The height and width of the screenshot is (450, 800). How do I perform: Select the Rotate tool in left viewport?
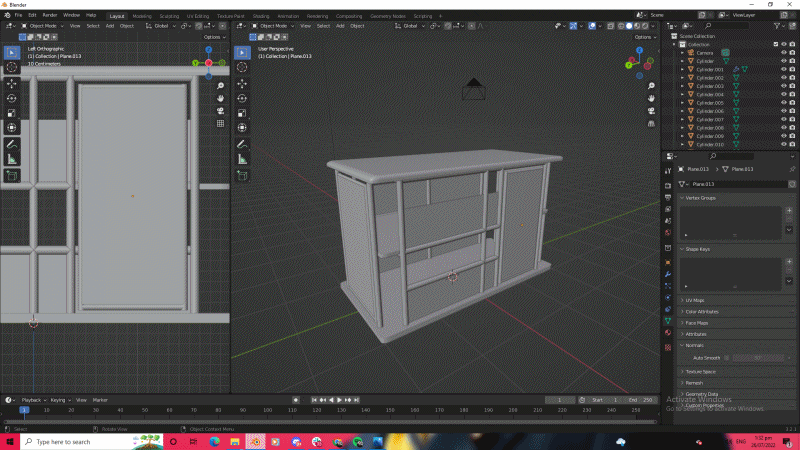point(12,98)
